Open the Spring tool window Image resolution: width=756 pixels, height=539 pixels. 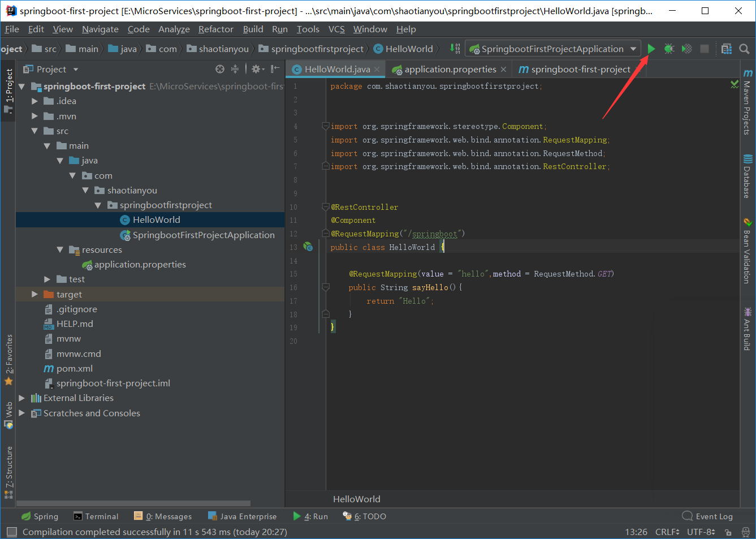40,516
